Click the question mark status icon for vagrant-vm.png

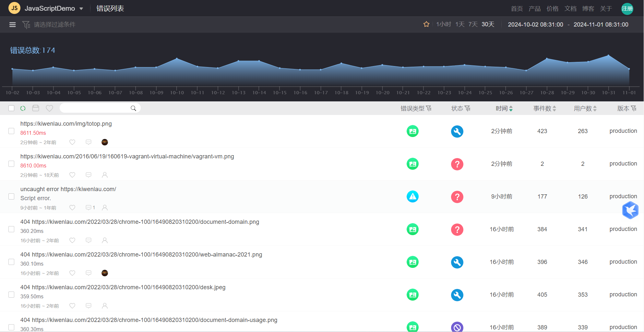click(x=457, y=164)
